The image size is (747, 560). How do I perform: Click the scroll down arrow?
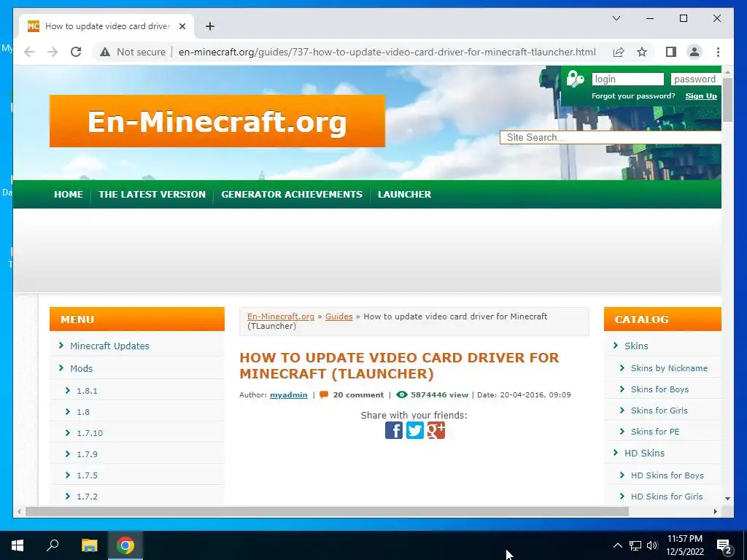727,499
